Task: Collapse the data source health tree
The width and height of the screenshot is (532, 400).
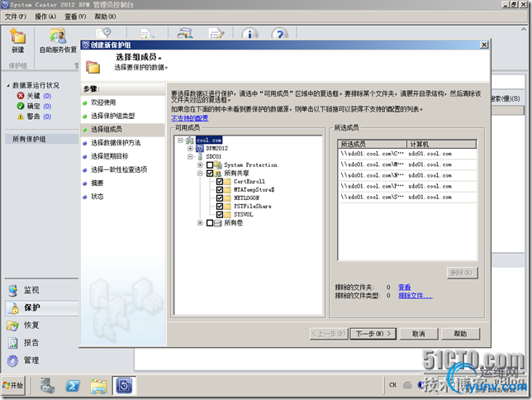Action: 7,86
